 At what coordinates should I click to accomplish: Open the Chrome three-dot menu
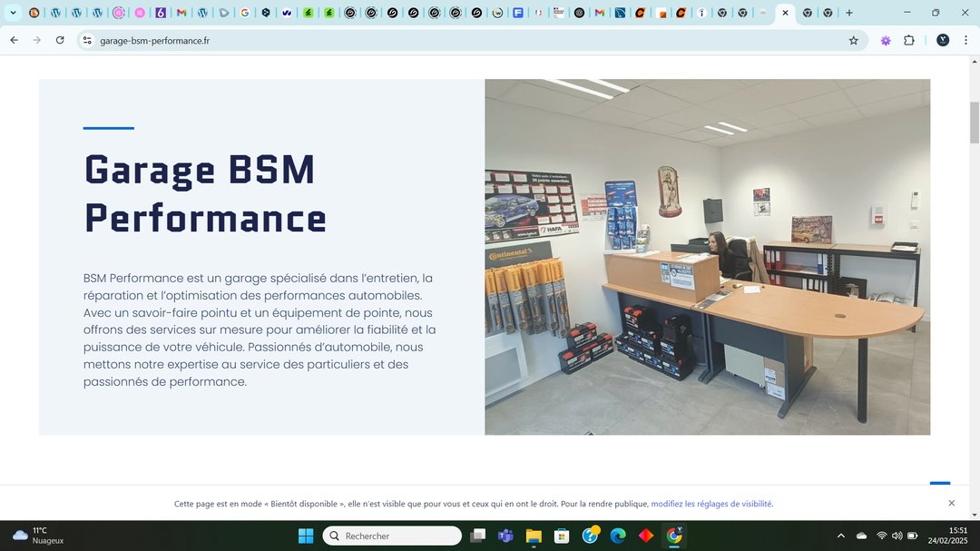pos(965,40)
